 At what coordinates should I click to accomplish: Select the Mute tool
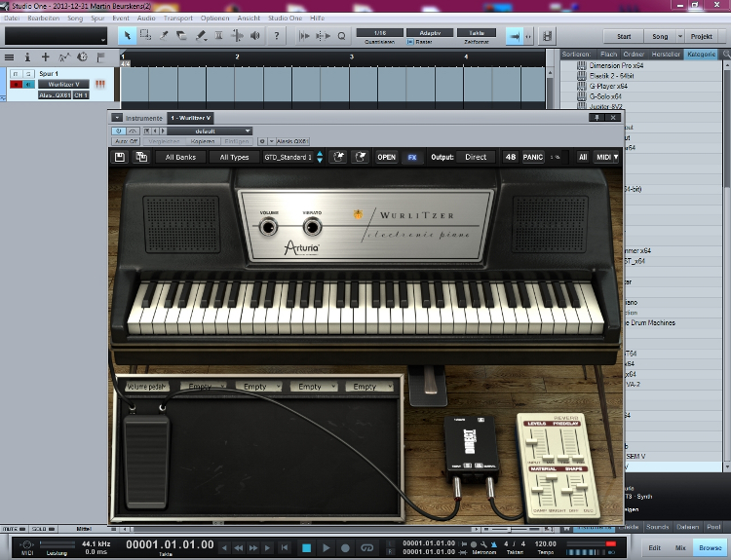(x=218, y=35)
